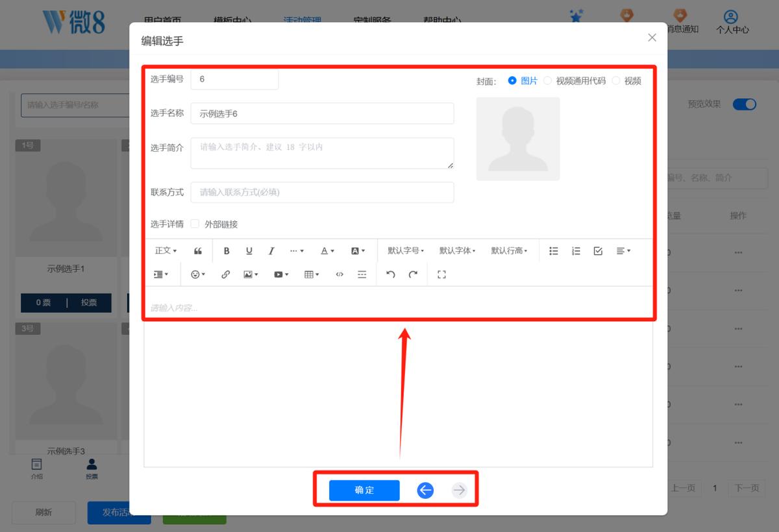The width and height of the screenshot is (779, 532).
Task: Open the 默认行高 line height dropdown
Action: tap(509, 251)
